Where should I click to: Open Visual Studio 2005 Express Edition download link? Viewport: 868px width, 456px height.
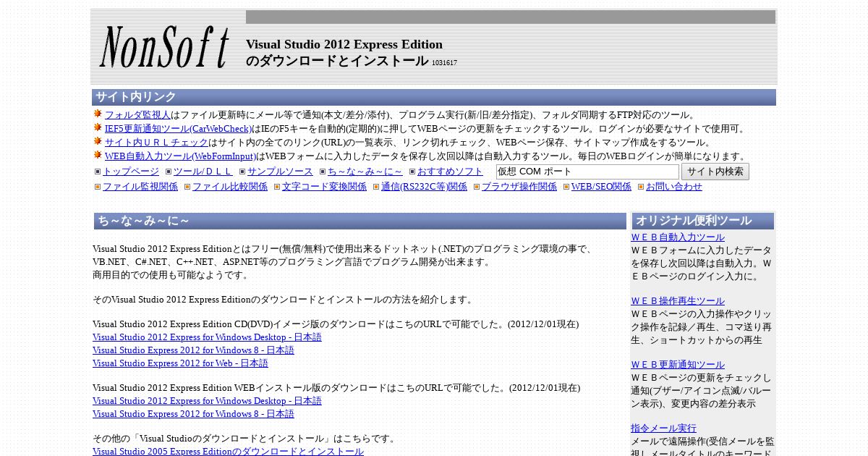(228, 451)
